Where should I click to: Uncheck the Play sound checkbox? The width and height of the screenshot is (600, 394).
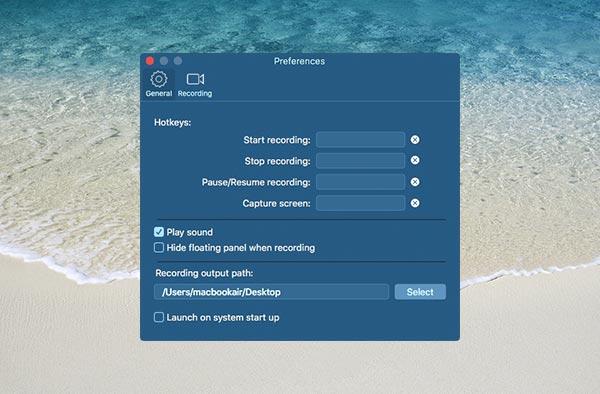(159, 232)
